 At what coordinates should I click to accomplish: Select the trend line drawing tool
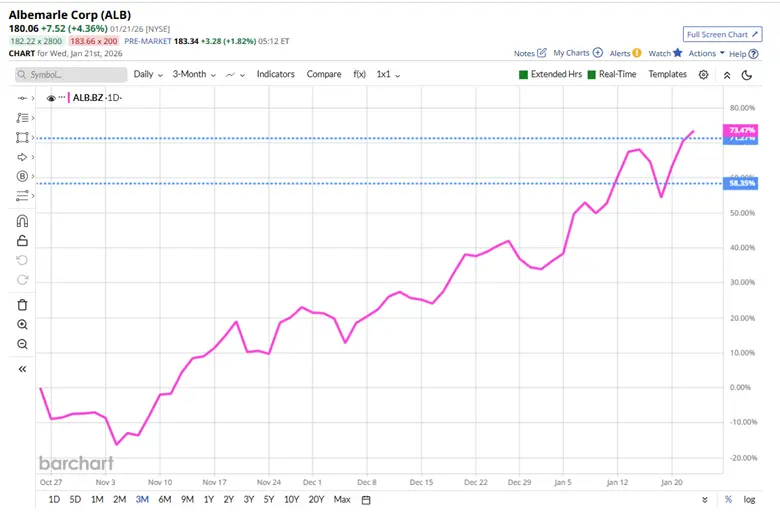pyautogui.click(x=22, y=98)
